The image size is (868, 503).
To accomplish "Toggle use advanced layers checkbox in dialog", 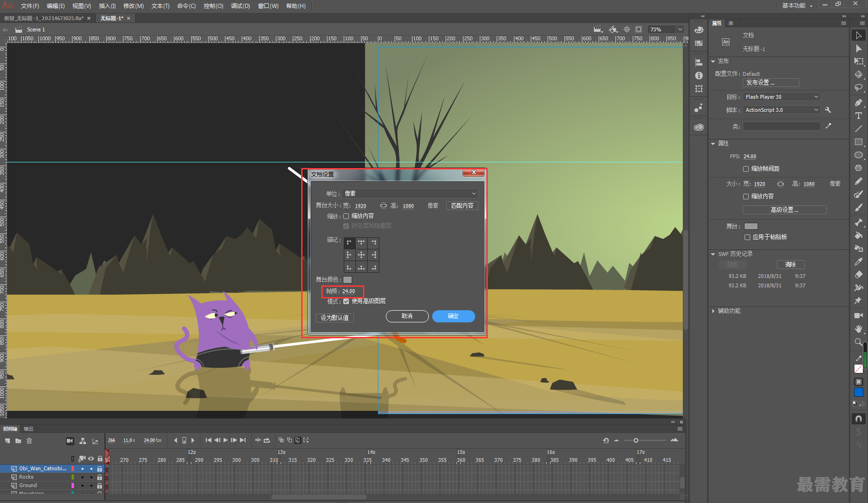I will [346, 301].
